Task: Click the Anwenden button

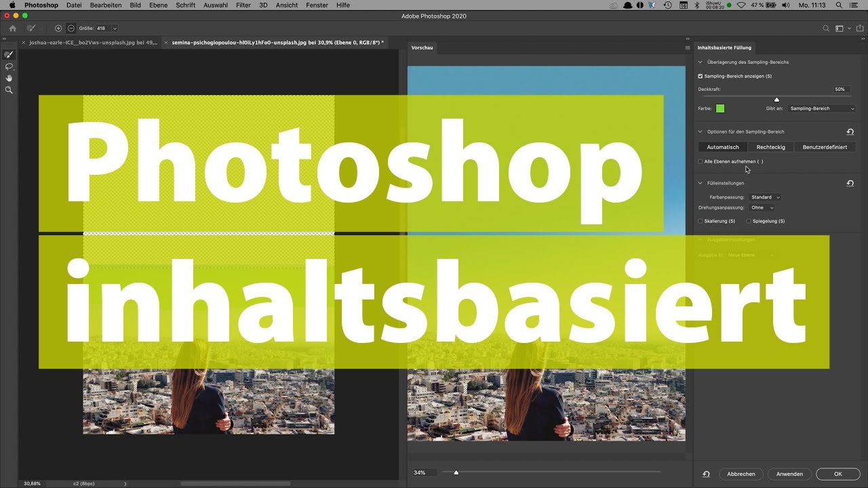Action: [x=789, y=474]
